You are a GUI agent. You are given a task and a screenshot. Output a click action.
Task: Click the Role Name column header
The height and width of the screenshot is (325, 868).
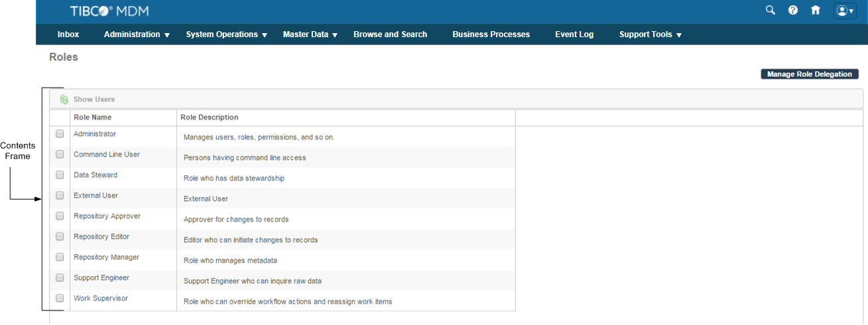93,117
